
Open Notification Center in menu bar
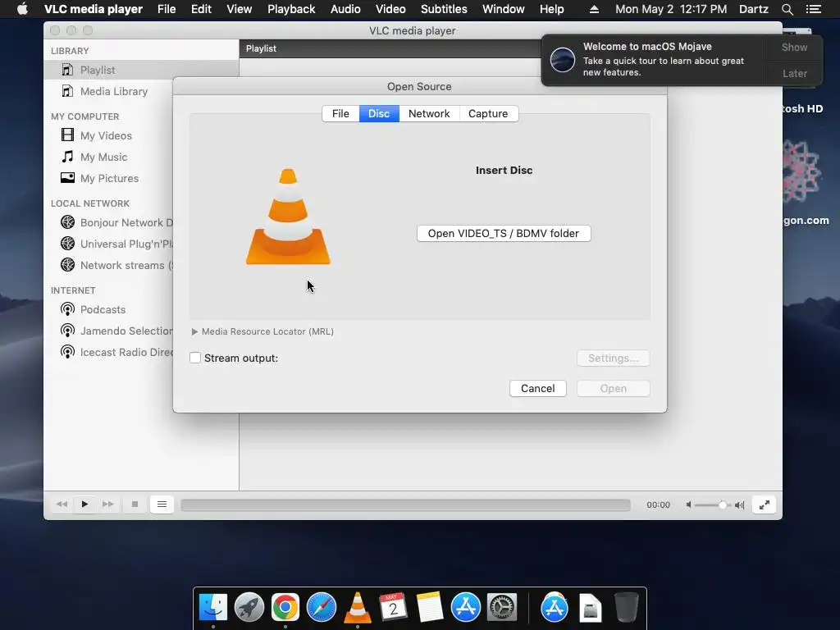coord(813,9)
